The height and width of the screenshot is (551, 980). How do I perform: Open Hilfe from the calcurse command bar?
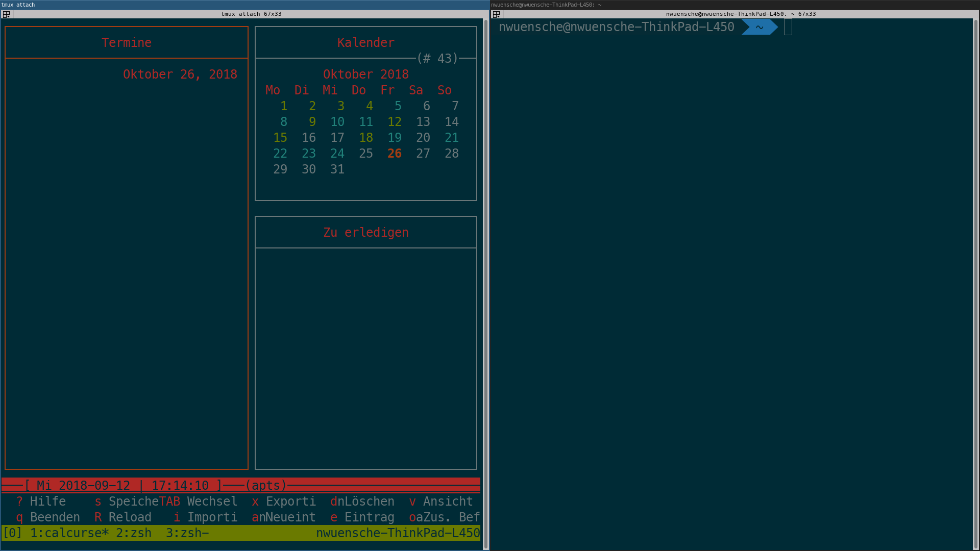tap(42, 501)
